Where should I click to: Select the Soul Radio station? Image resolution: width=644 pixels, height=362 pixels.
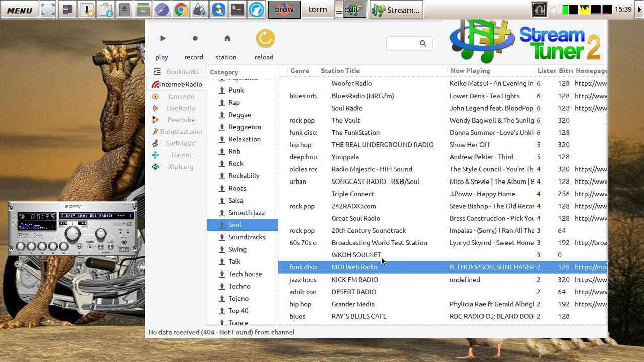443,108
